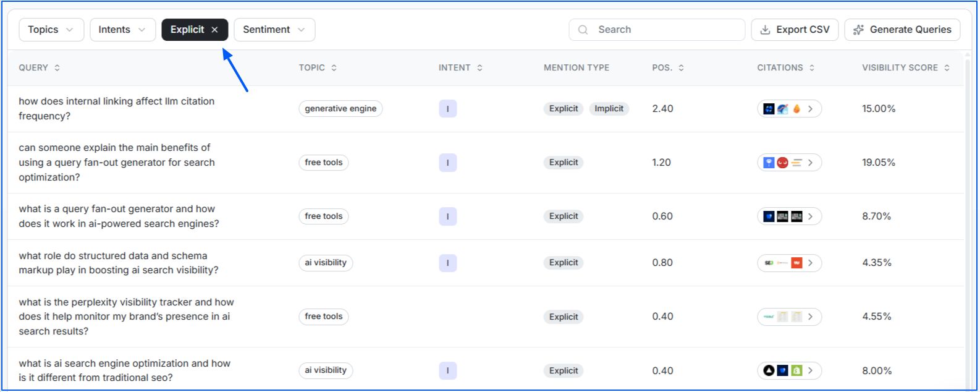The width and height of the screenshot is (980, 392).
Task: Click the Implicit mention type tag
Action: [x=609, y=109]
